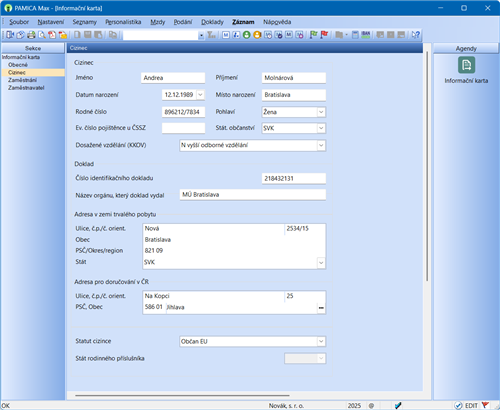Image resolution: width=500 pixels, height=410 pixels.
Task: Click the red flag toolbar icon
Action: click(324, 35)
